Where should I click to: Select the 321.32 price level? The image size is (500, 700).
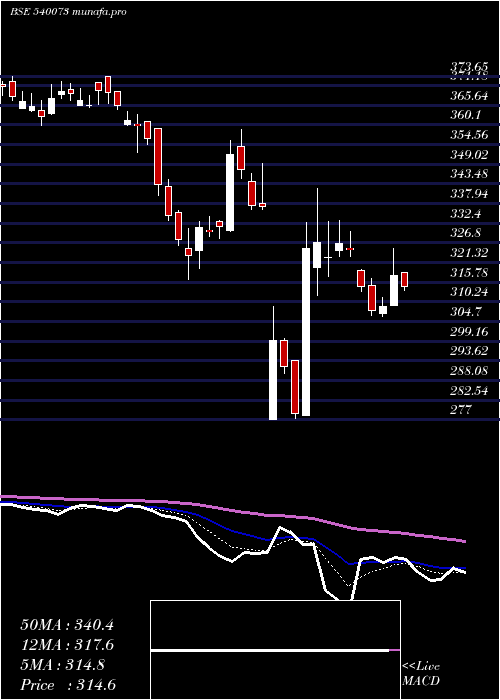point(469,253)
